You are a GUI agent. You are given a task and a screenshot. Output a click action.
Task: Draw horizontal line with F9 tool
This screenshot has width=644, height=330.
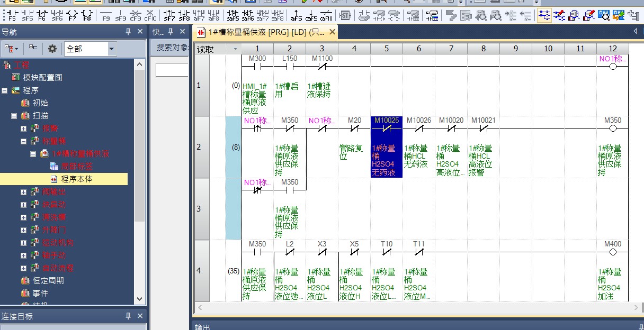coord(106,15)
